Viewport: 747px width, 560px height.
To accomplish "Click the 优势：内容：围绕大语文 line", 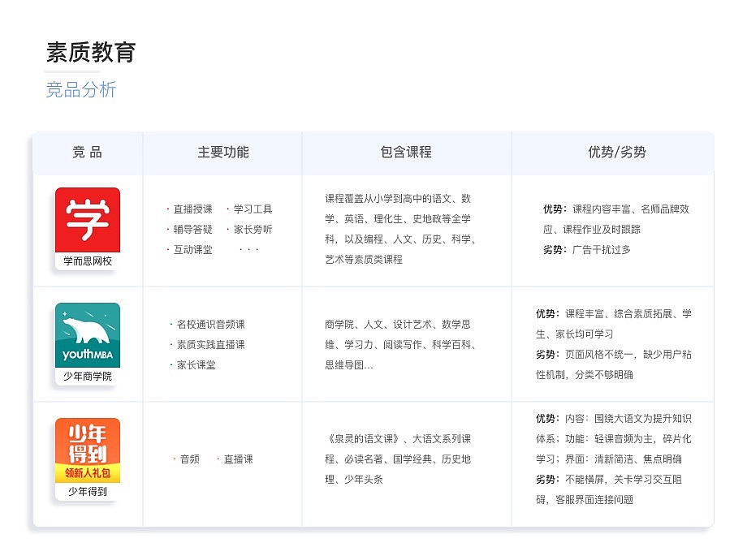I will click(614, 419).
